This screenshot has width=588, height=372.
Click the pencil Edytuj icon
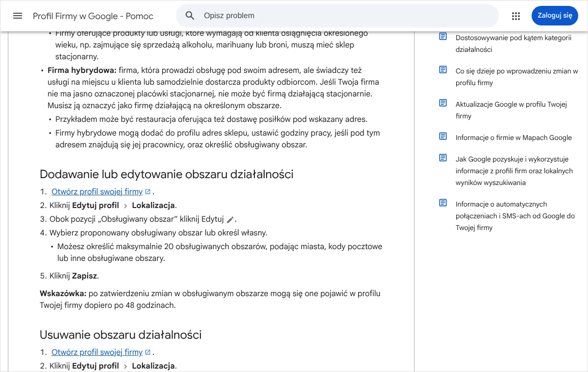(x=230, y=220)
